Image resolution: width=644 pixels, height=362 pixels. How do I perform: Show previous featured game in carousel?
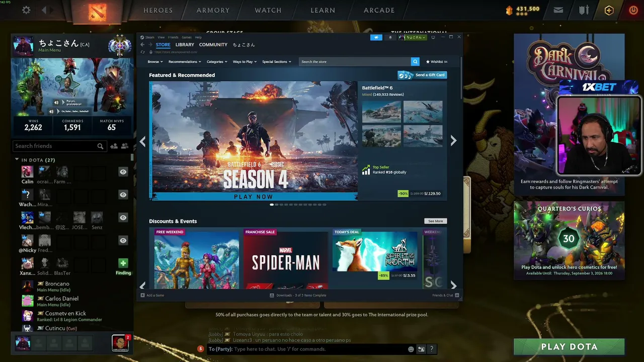[142, 141]
